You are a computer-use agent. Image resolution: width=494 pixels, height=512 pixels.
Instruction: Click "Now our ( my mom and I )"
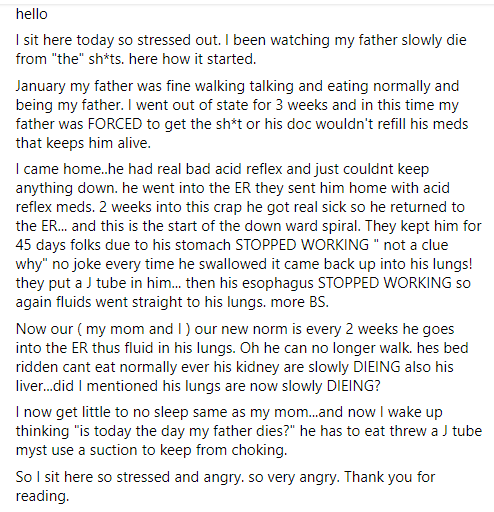pyautogui.click(x=103, y=329)
